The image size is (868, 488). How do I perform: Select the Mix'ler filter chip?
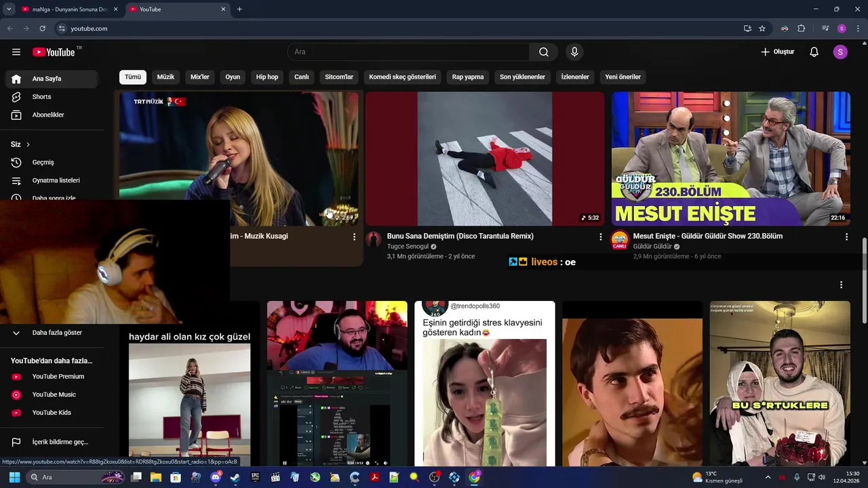pos(200,77)
